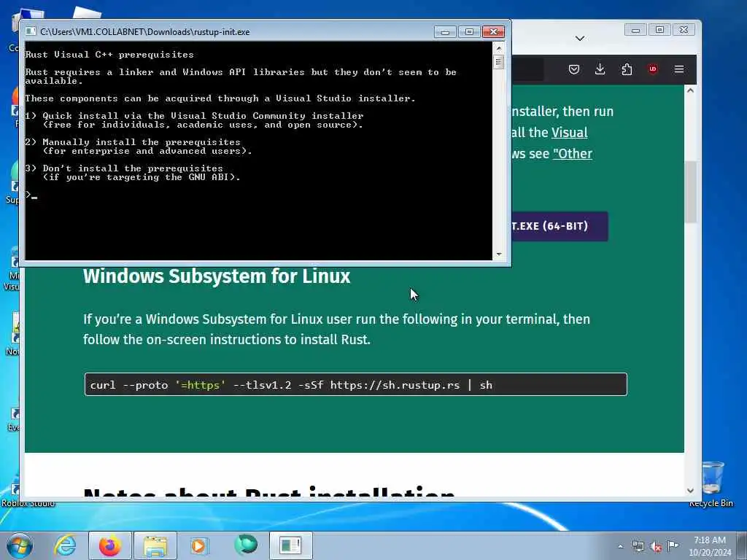The width and height of the screenshot is (747, 560).
Task: Minimize the Firefox window
Action: 635,30
